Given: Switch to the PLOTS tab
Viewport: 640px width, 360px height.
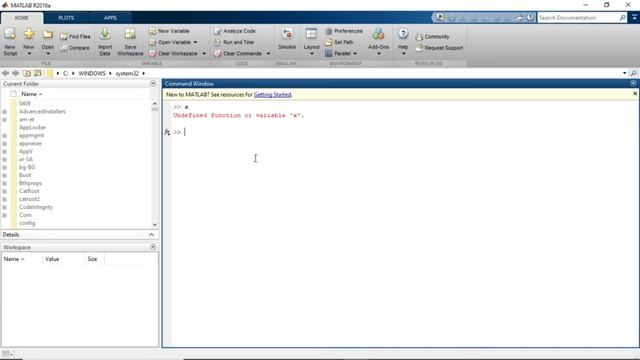Looking at the screenshot, I should (66, 18).
